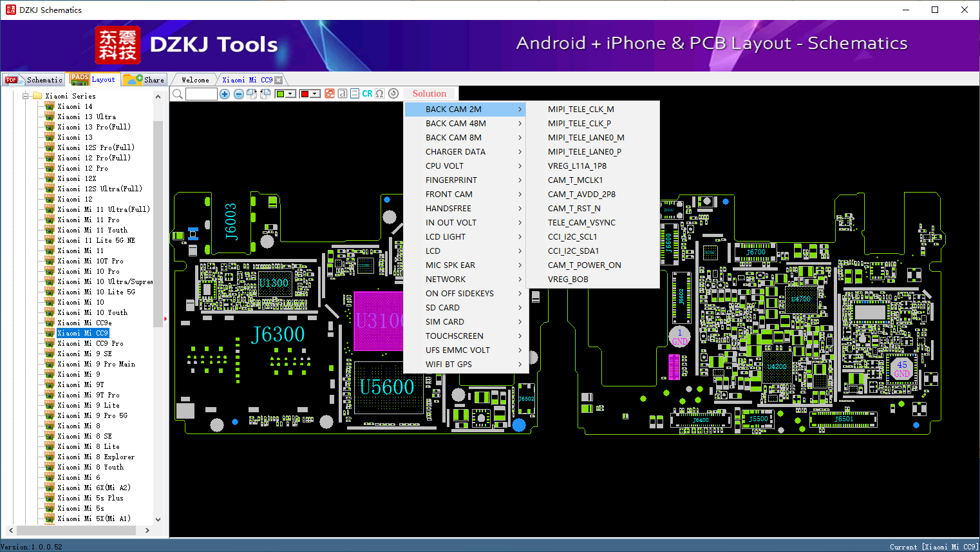Click the Solution button
This screenshot has width=980, height=552.
coord(429,93)
